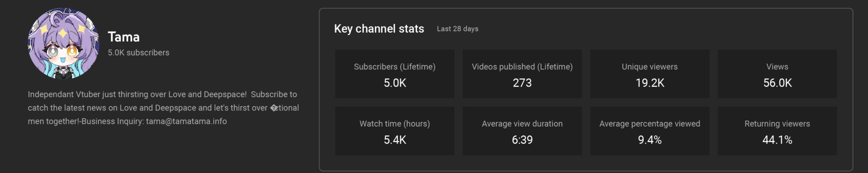The height and width of the screenshot is (173, 868).
Task: Click the Tama channel name
Action: [x=124, y=37]
